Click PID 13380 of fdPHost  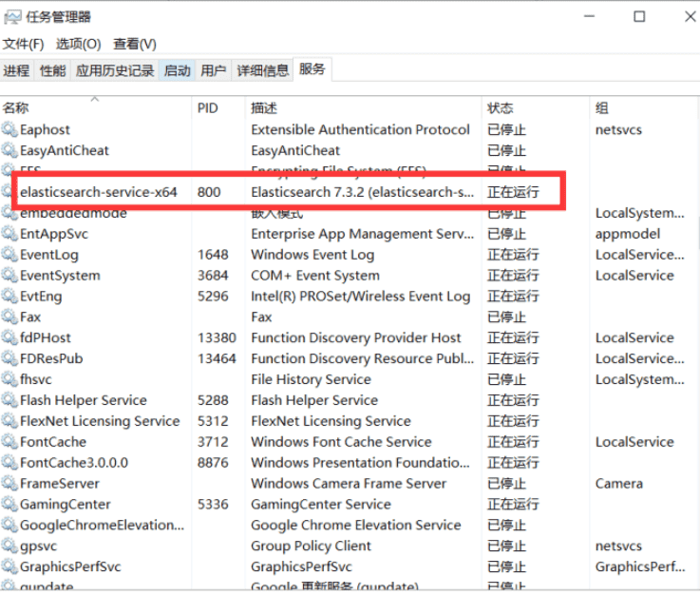coord(217,337)
